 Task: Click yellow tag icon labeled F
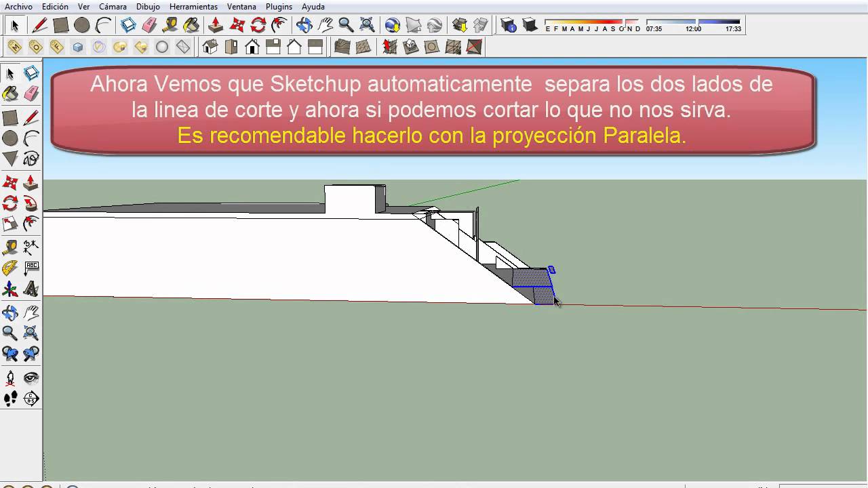(56, 47)
